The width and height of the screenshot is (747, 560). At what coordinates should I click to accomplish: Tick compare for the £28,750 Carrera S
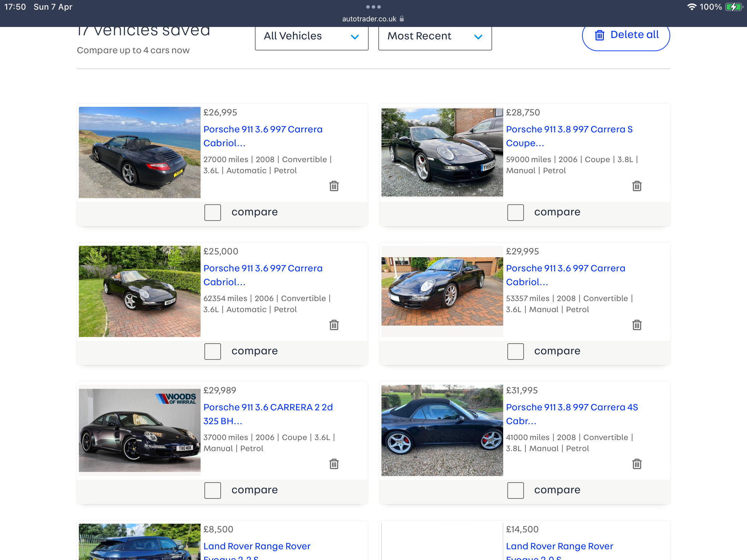point(515,212)
